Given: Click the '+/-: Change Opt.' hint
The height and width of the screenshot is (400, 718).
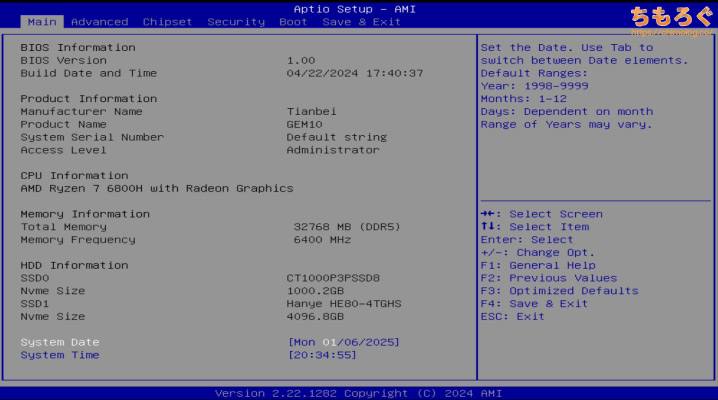Looking at the screenshot, I should [538, 252].
